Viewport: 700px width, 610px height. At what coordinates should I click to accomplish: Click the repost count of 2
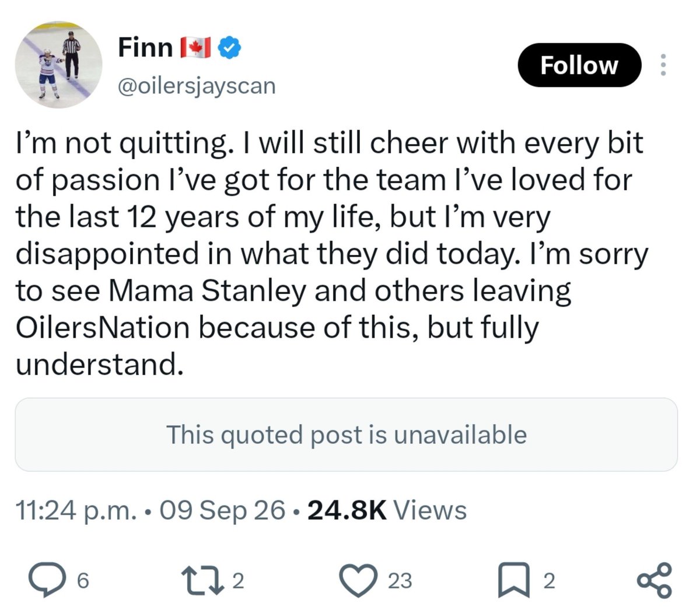pos(237,581)
